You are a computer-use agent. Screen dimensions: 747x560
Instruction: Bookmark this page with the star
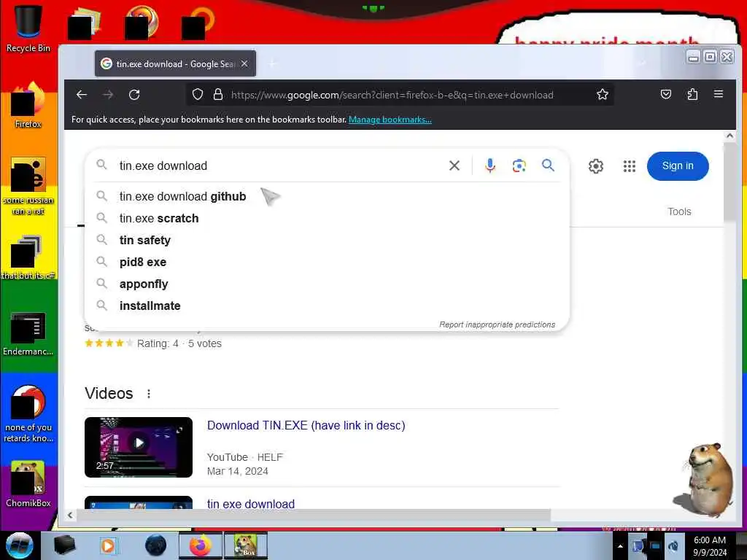602,94
